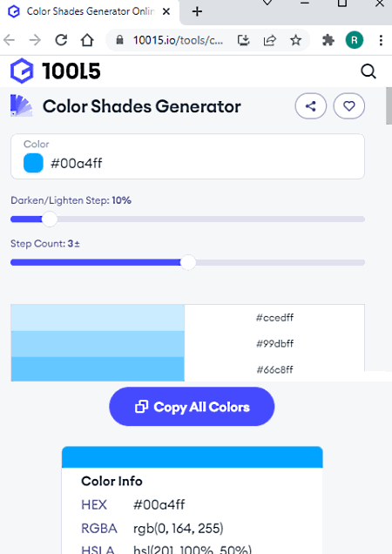Click the Darken/Lighten Step slider handle
392x554 pixels.
[50, 220]
